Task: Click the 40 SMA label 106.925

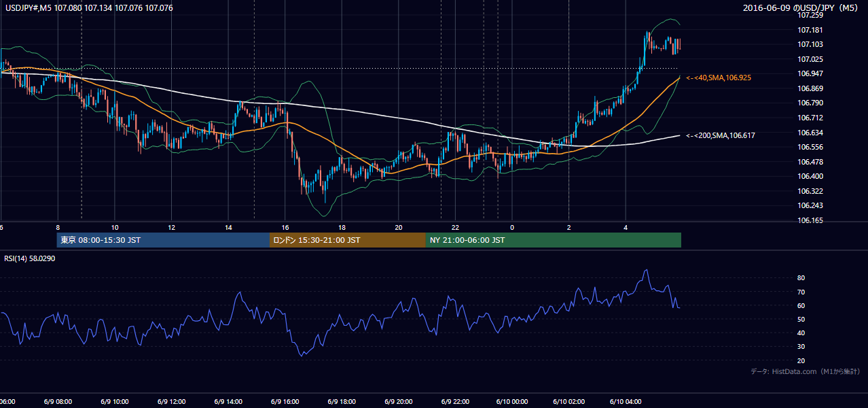Action: click(718, 78)
